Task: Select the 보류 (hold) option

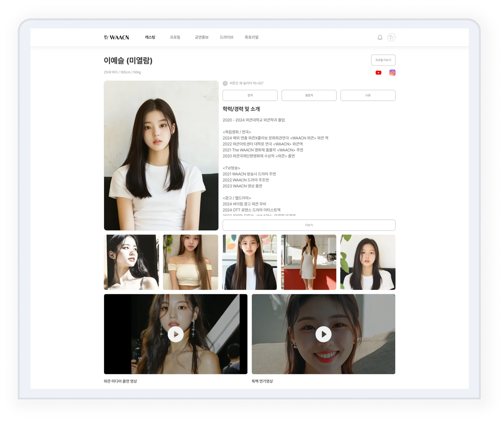Action: point(368,95)
